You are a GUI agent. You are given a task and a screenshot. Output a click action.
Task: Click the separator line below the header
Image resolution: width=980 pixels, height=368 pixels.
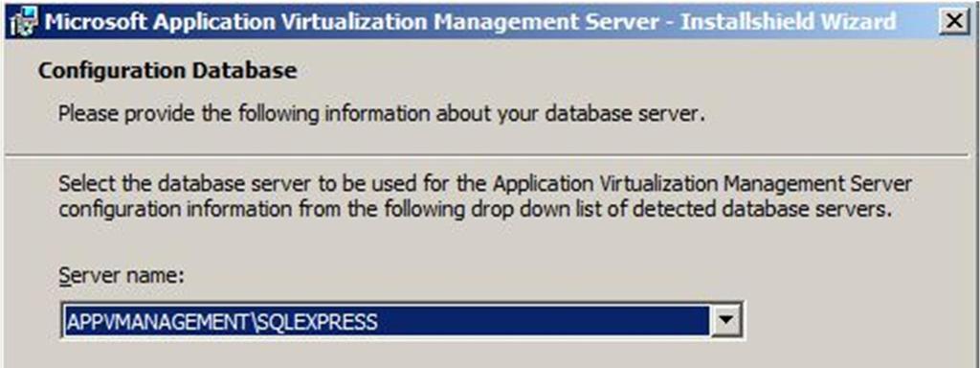(490, 152)
